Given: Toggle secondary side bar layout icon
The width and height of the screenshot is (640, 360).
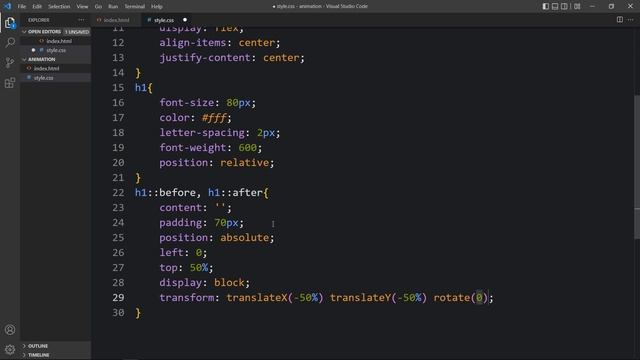Looking at the screenshot, I should pos(564,6).
